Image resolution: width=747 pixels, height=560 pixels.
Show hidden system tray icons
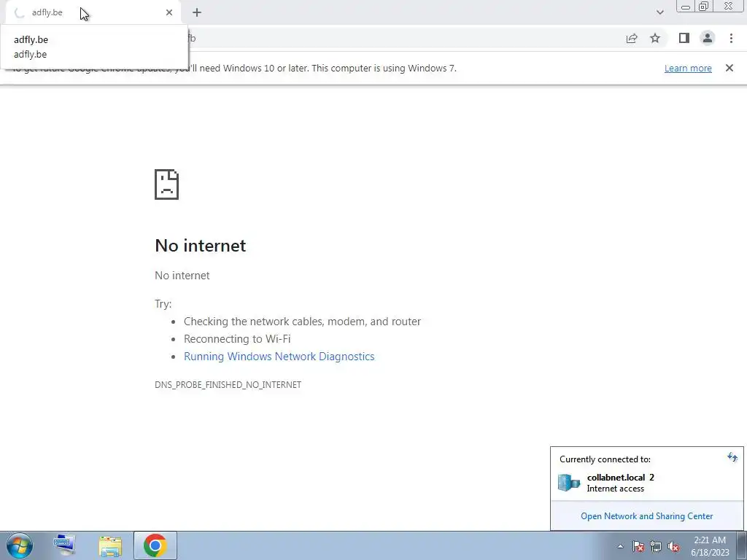tap(620, 546)
